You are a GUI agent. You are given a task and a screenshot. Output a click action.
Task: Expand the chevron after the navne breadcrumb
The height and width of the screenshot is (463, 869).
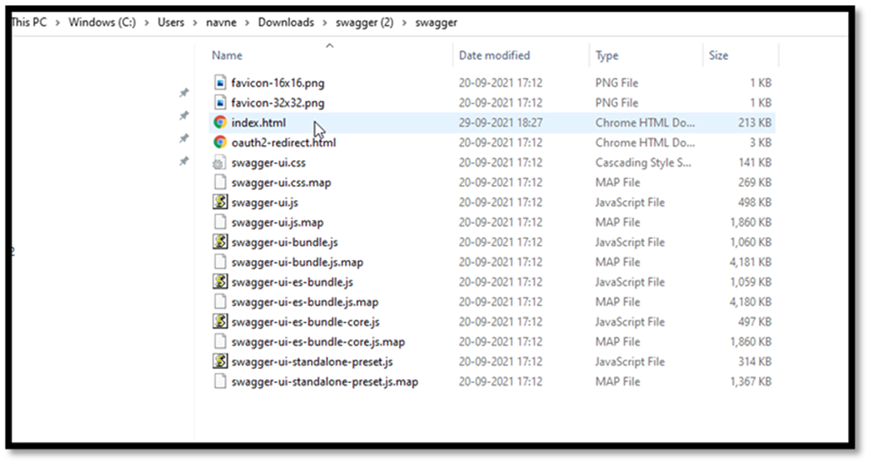(x=249, y=22)
